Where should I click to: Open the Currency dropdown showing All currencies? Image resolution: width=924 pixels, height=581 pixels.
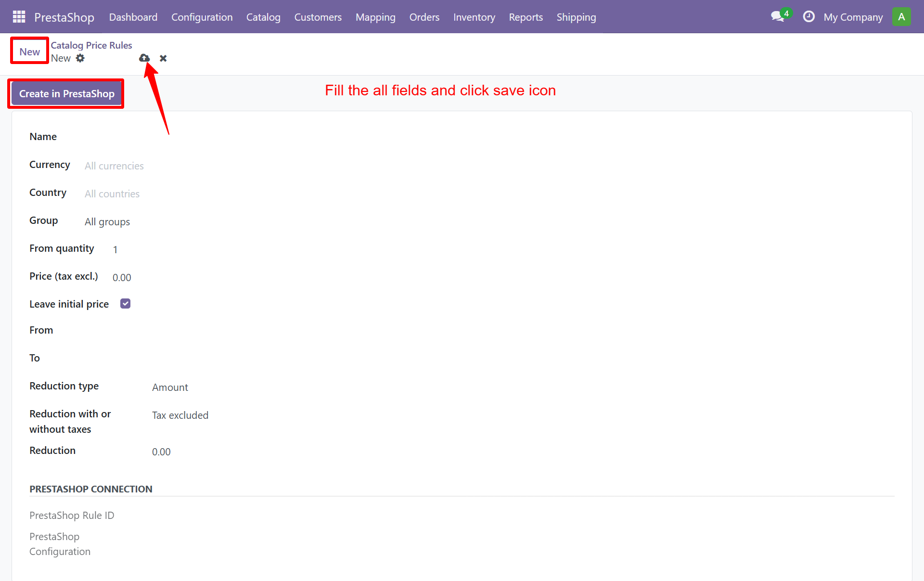point(114,166)
